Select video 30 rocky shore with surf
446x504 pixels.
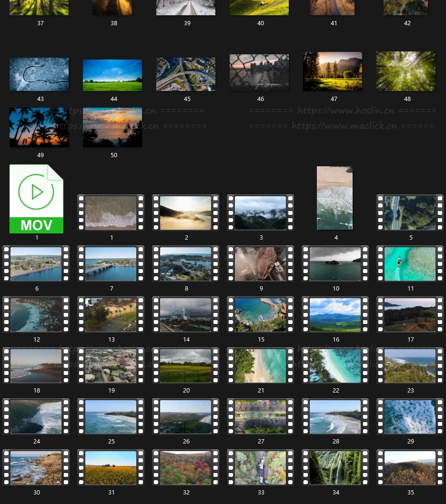[36, 467]
